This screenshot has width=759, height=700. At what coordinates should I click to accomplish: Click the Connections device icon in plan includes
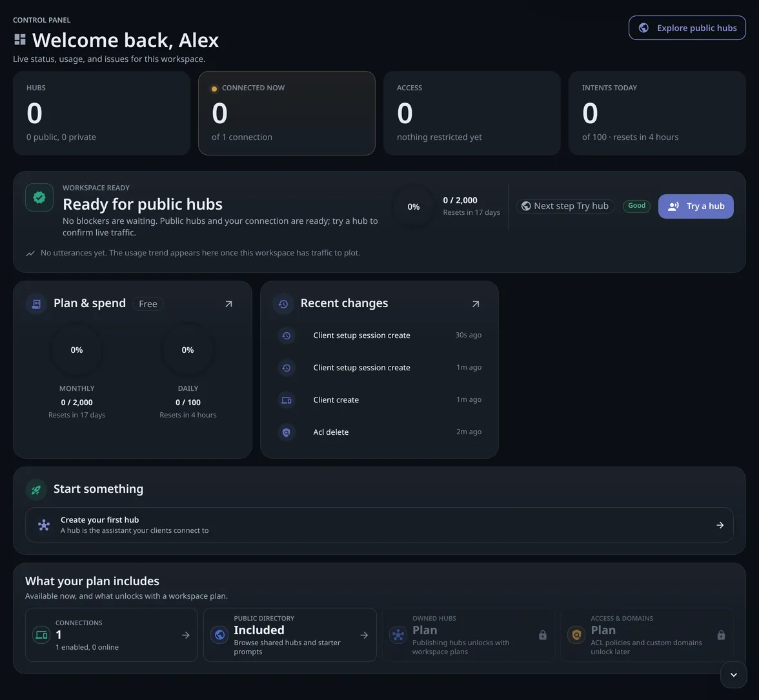click(x=41, y=635)
